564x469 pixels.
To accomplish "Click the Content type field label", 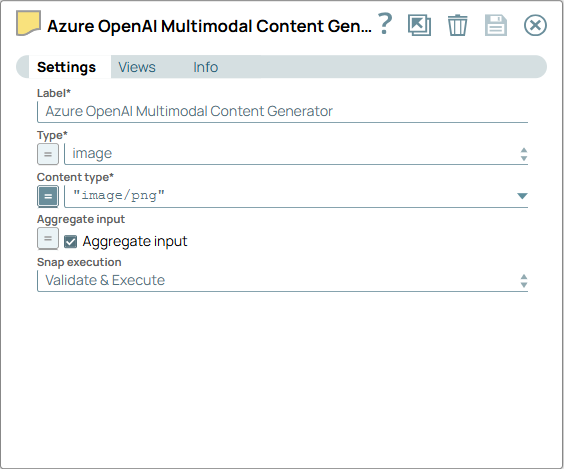I will pos(75,177).
